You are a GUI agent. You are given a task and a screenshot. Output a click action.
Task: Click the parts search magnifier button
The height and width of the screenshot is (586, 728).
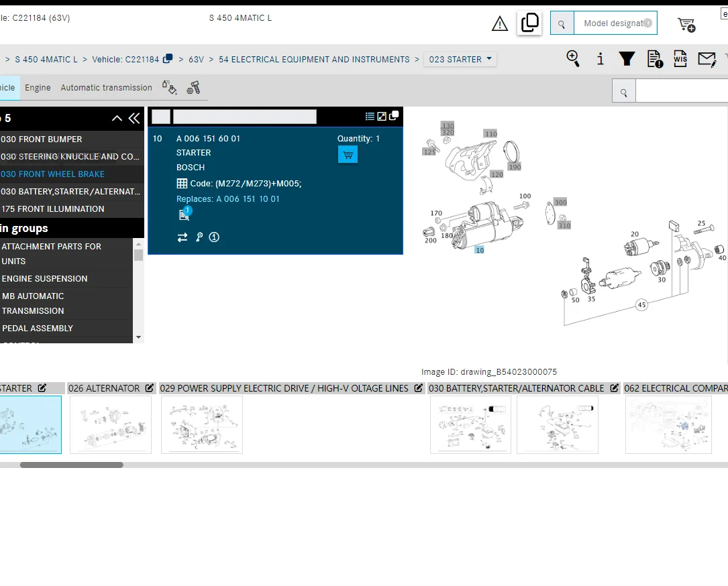coord(623,93)
